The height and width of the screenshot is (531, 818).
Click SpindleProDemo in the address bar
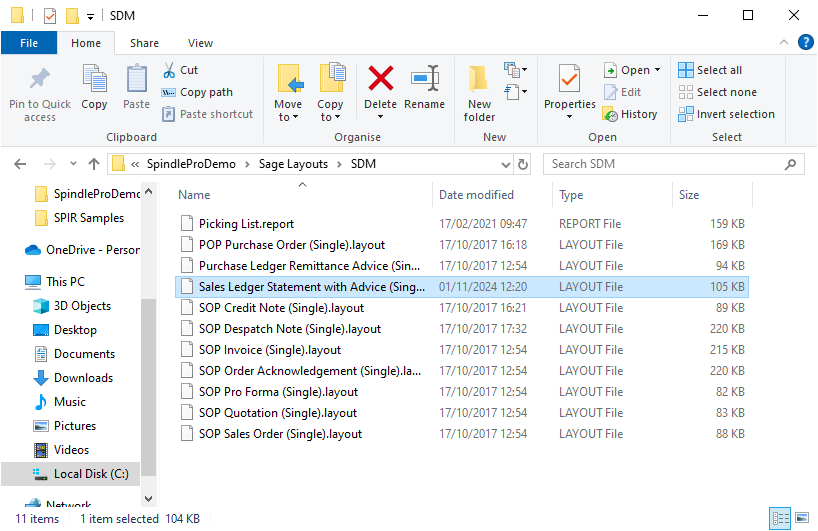coord(191,164)
